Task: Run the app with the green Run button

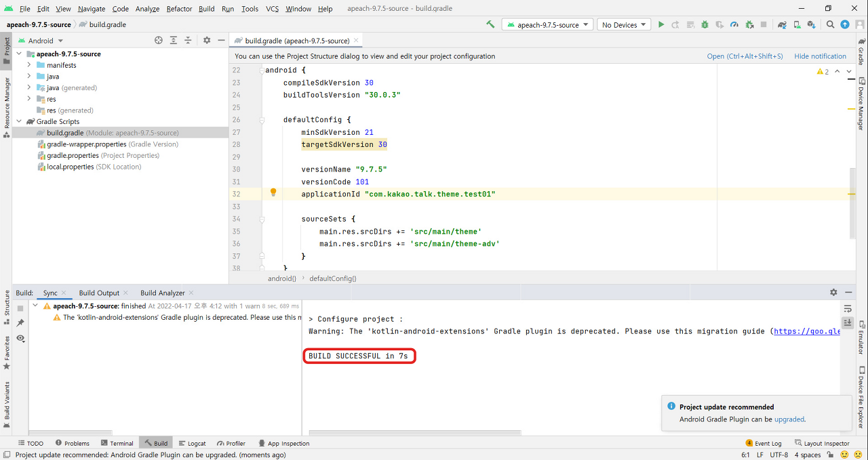Action: click(661, 24)
